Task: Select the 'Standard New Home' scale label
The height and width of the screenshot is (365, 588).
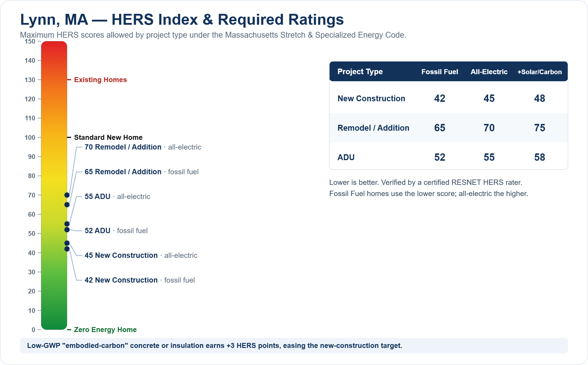Action: click(x=108, y=137)
